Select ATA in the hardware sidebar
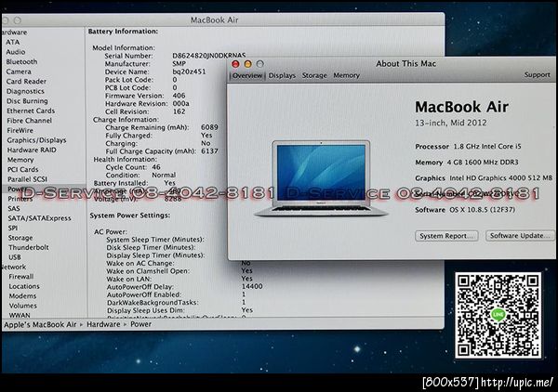Viewport: 558px width, 392px height. (12, 42)
